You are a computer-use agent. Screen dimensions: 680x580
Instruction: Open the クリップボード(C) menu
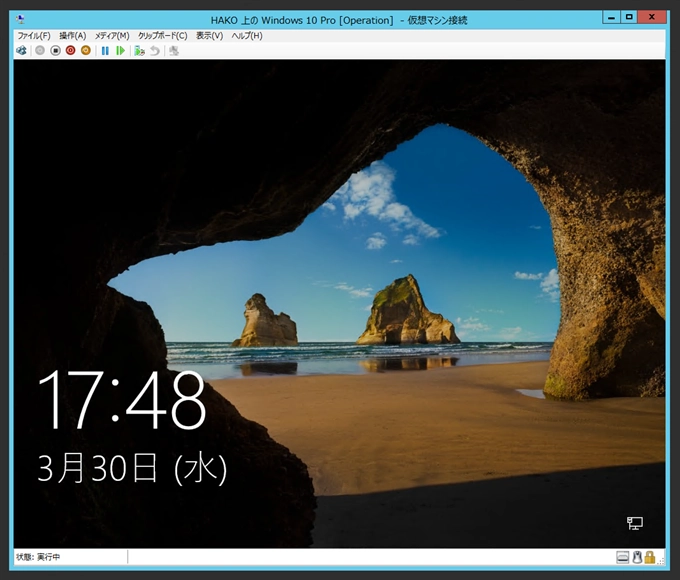(x=162, y=36)
